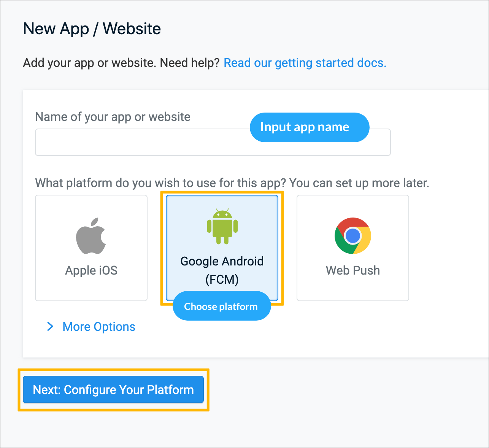Open the More Options text link
This screenshot has width=489, height=448.
pyautogui.click(x=99, y=327)
